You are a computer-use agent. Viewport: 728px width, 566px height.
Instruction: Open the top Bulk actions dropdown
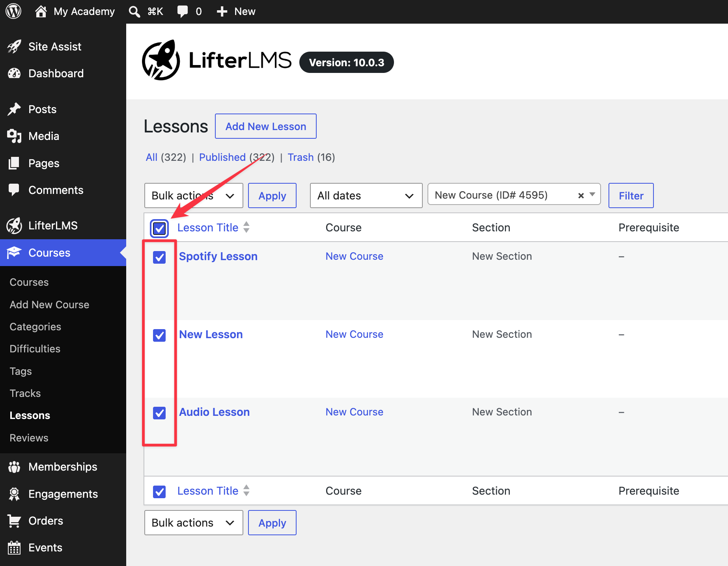click(x=194, y=195)
